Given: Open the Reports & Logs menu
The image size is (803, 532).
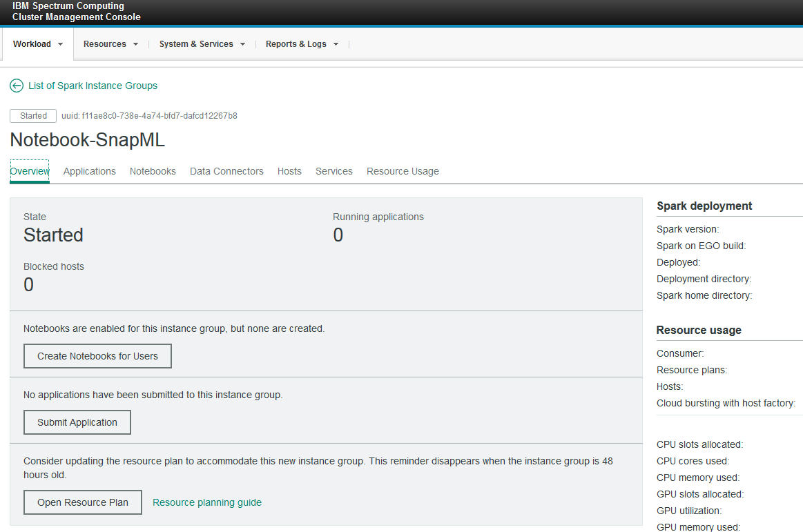Looking at the screenshot, I should 296,43.
